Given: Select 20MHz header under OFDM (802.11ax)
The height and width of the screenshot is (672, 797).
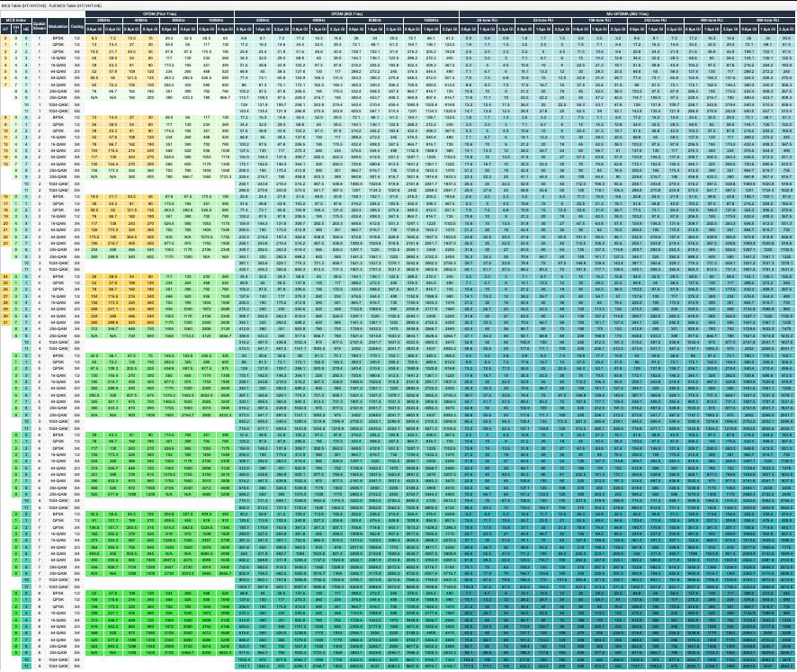Looking at the screenshot, I should [263, 20].
